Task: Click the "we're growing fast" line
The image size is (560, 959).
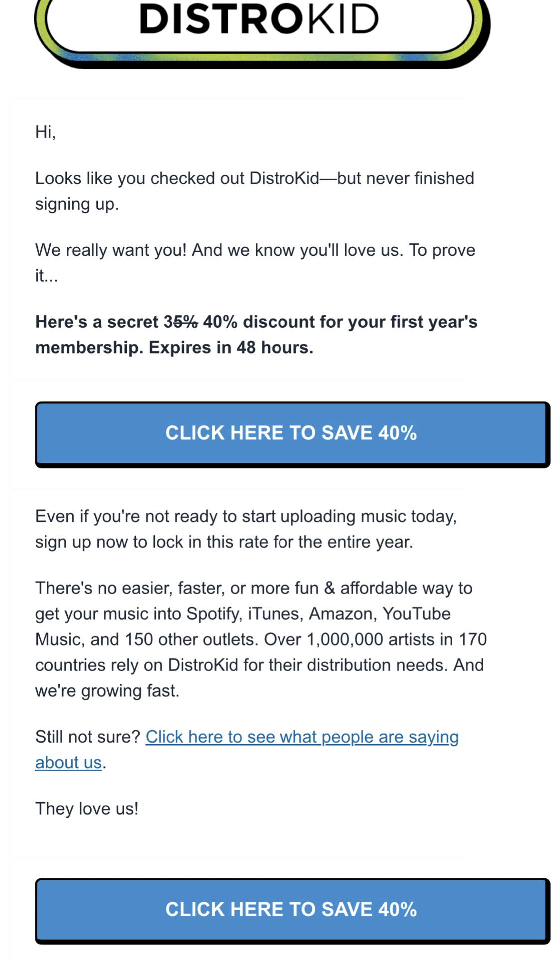Action: point(107,691)
